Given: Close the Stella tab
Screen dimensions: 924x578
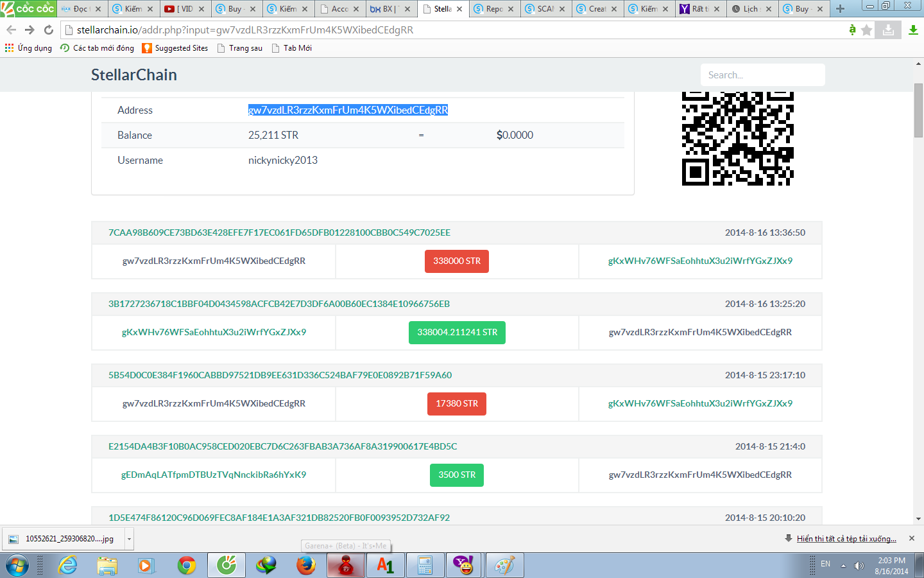Looking at the screenshot, I should pos(459,9).
